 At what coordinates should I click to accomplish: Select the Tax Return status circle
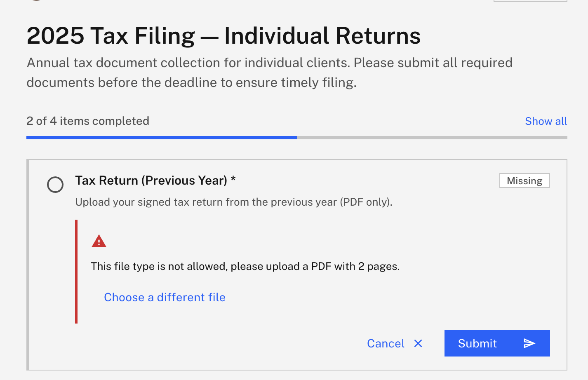coord(55,185)
